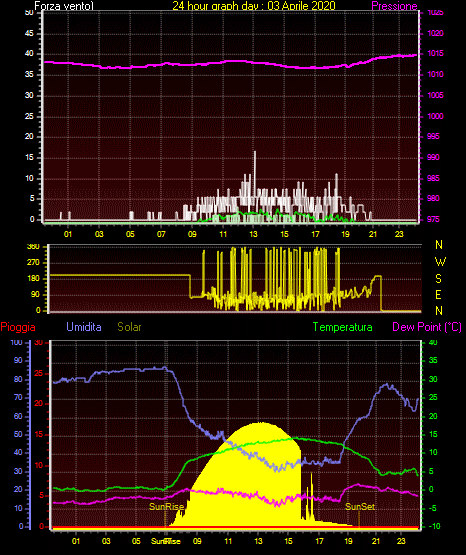Click the Forza vento axis title
The width and height of the screenshot is (466, 555).
pyautogui.click(x=64, y=6)
